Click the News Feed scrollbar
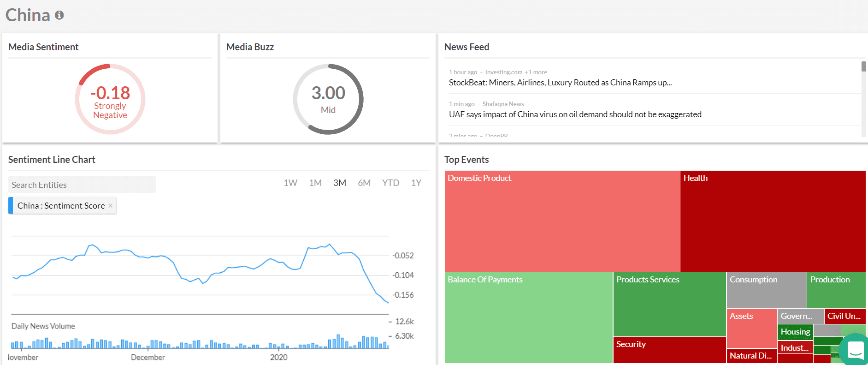 pyautogui.click(x=863, y=66)
